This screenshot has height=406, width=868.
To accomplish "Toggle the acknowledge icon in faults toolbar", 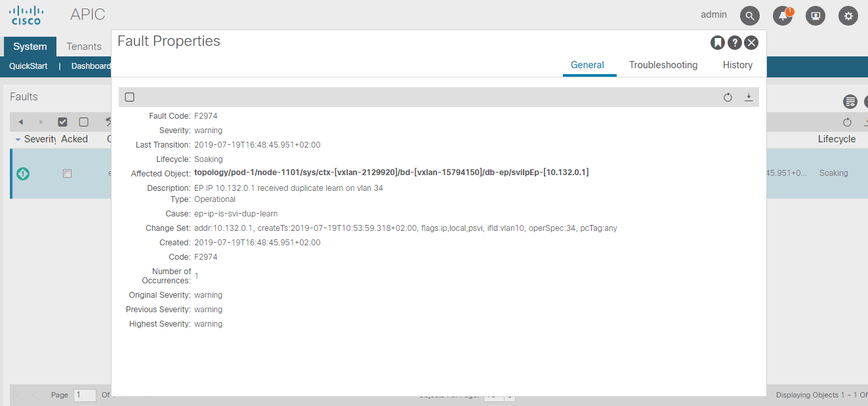I will (62, 122).
